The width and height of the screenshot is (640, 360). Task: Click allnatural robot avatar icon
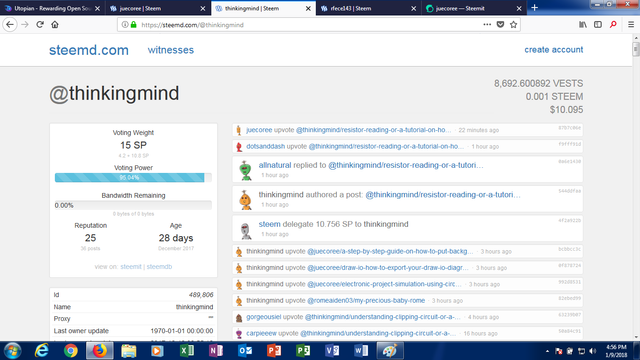[x=245, y=170]
